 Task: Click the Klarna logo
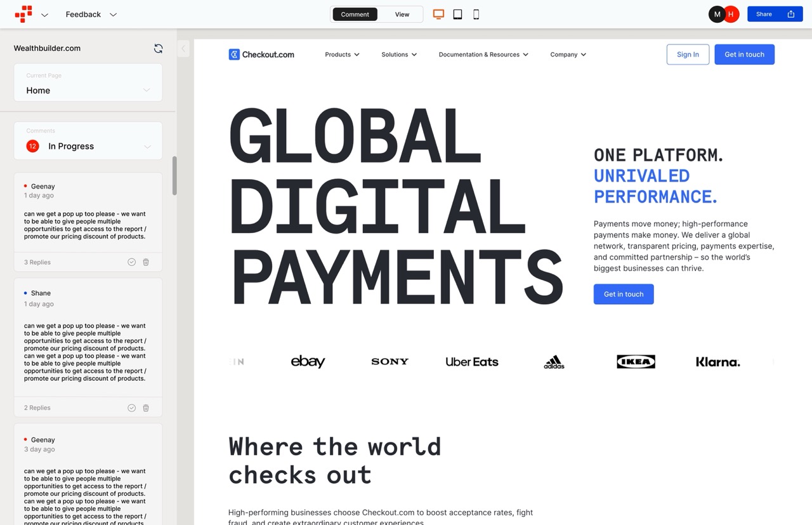pyautogui.click(x=718, y=362)
